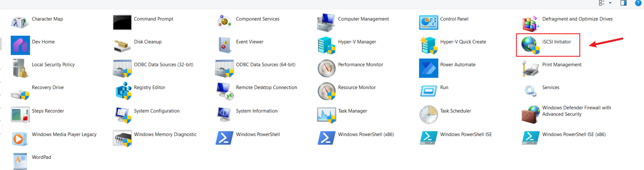644x170 pixels.
Task: Open Disk Cleanup icon
Action: [x=122, y=46]
